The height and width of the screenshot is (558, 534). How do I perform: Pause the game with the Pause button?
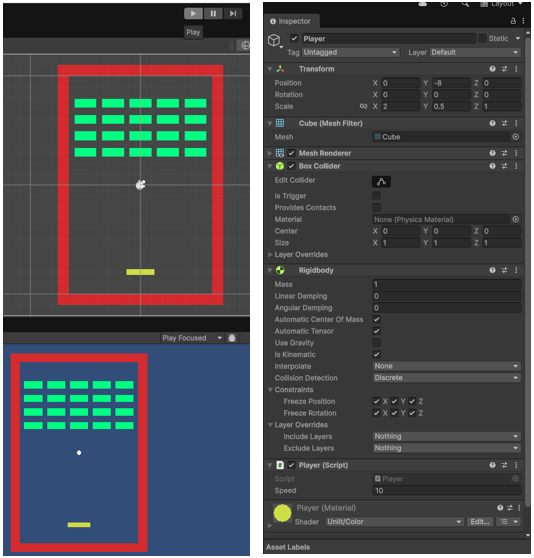(213, 14)
